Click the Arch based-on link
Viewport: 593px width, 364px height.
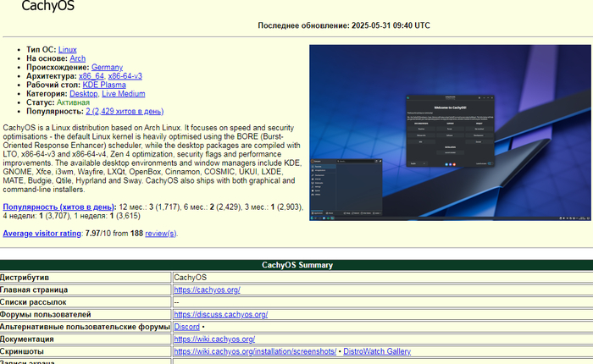77,58
